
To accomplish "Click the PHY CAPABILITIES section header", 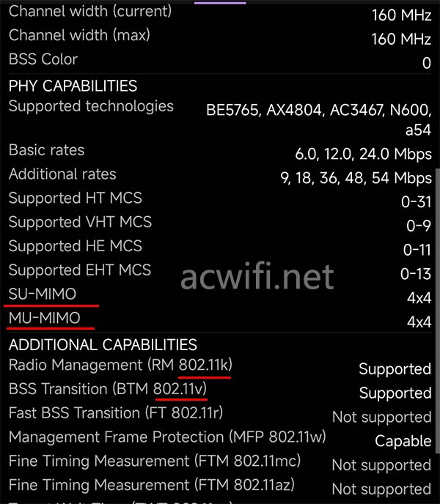I will click(x=73, y=86).
